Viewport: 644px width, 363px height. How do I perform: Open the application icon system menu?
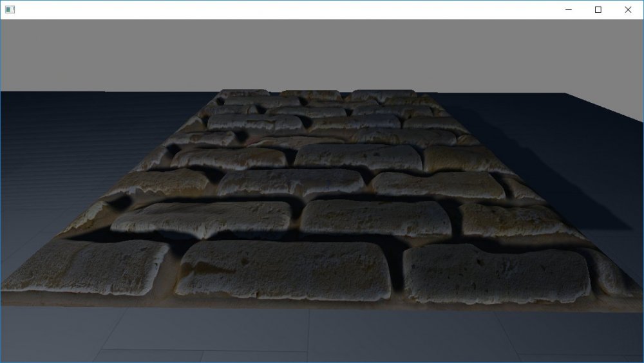pos(10,10)
